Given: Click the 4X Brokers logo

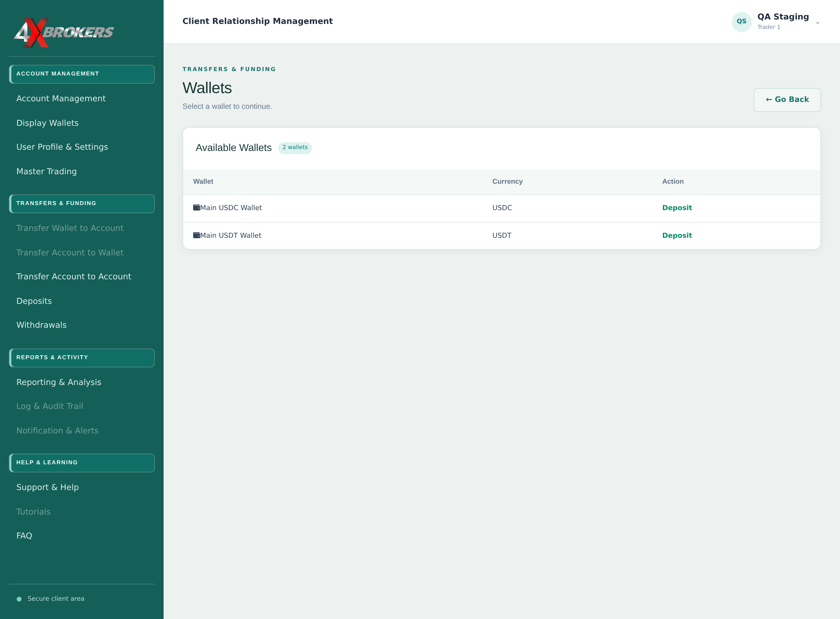Looking at the screenshot, I should (x=64, y=33).
